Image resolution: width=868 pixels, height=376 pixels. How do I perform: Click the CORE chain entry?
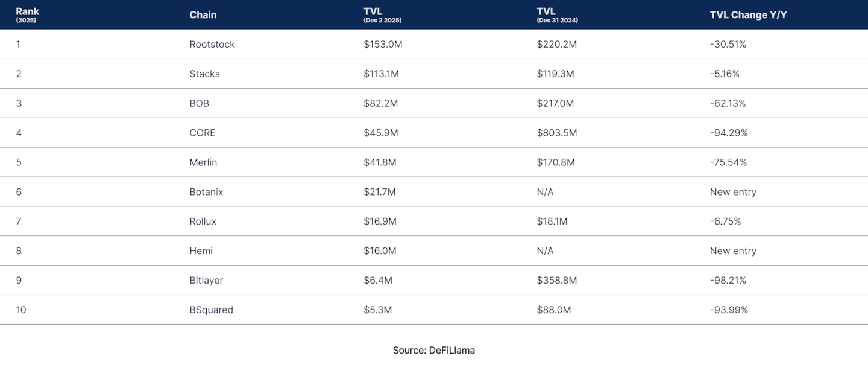[202, 133]
